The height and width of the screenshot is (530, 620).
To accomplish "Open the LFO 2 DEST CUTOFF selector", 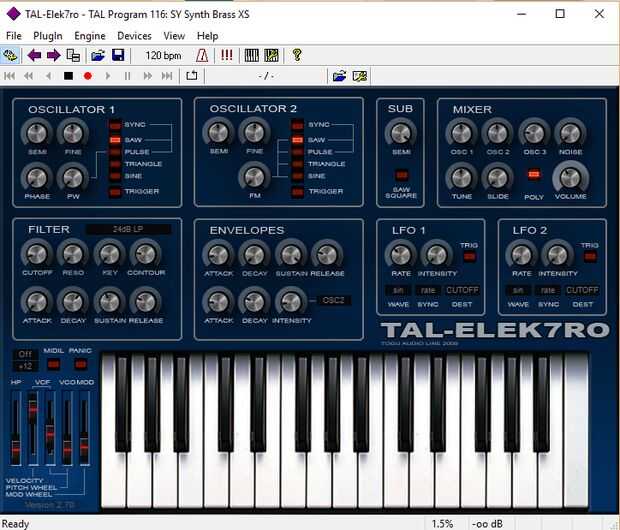I will point(582,290).
